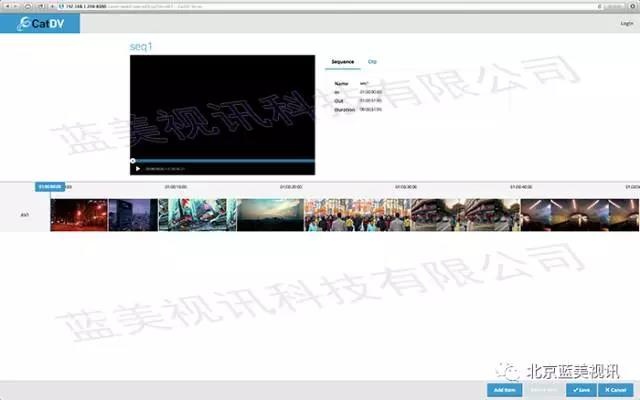Switch to the Clip tab

372,62
